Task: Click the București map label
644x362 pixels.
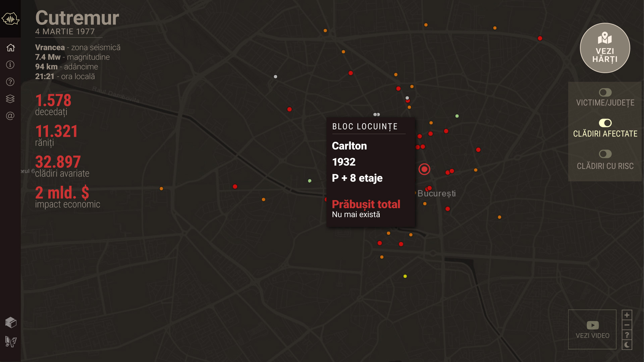Action: tap(436, 193)
